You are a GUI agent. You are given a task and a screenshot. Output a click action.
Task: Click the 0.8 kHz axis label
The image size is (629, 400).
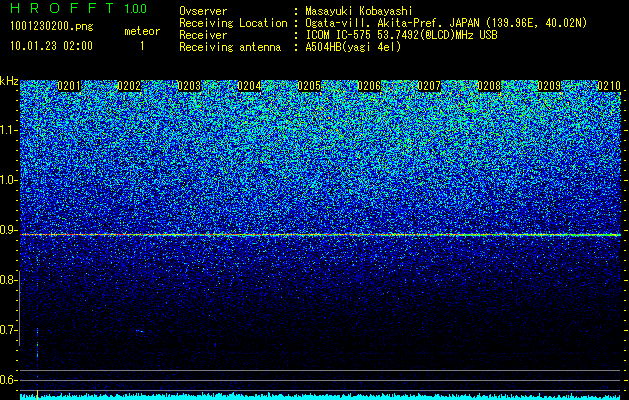(x=8, y=280)
